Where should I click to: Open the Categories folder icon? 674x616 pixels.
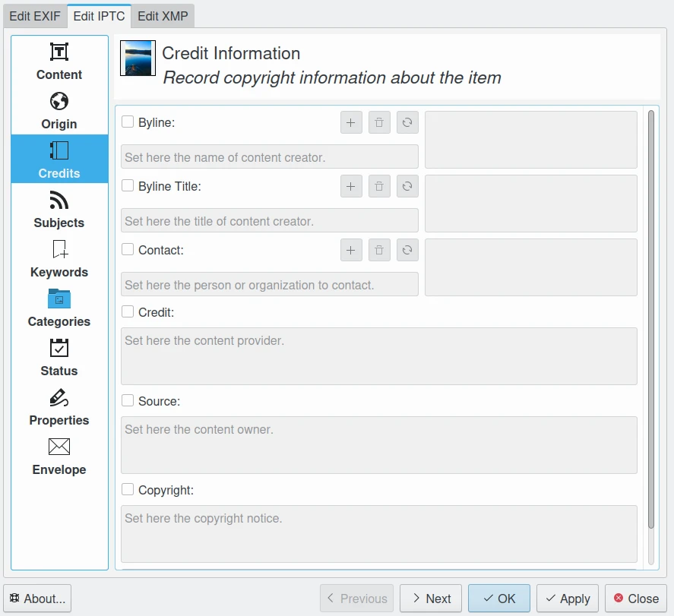[x=59, y=299]
